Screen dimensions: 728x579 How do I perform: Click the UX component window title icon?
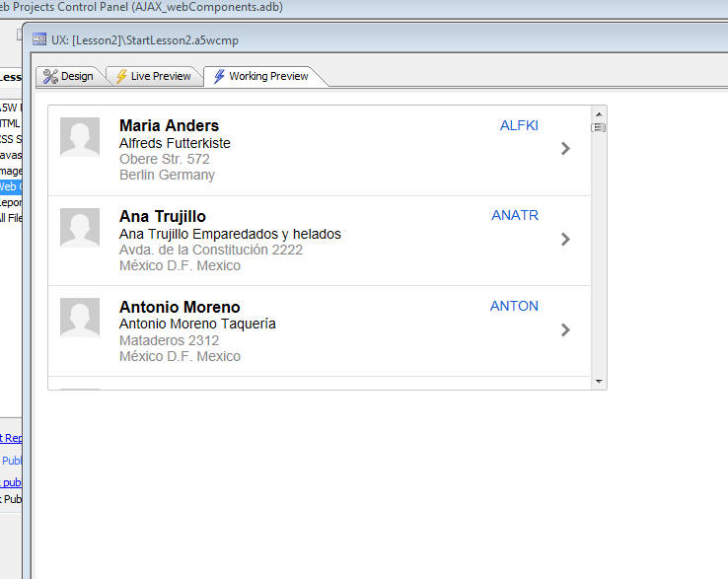(39, 39)
